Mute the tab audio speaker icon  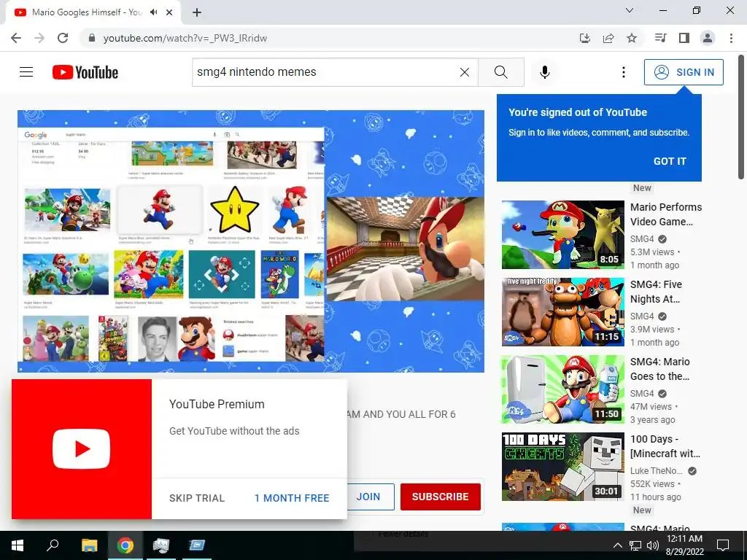coord(153,12)
